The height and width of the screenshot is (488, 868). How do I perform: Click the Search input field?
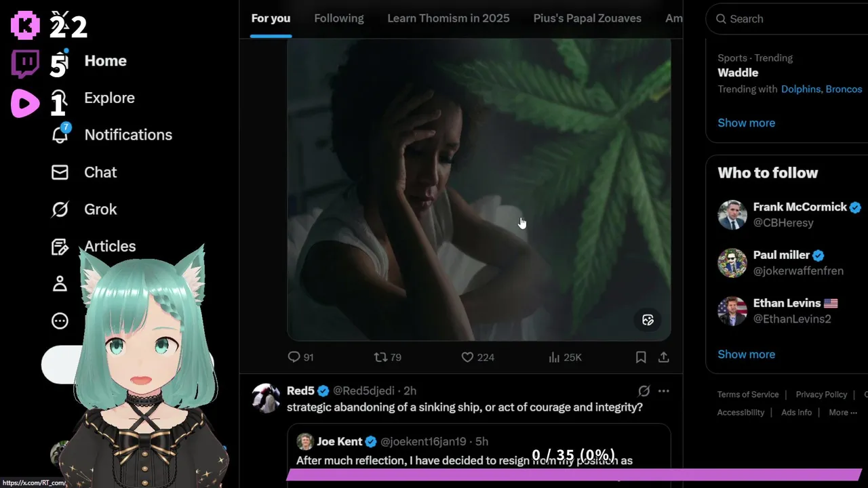[790, 19]
